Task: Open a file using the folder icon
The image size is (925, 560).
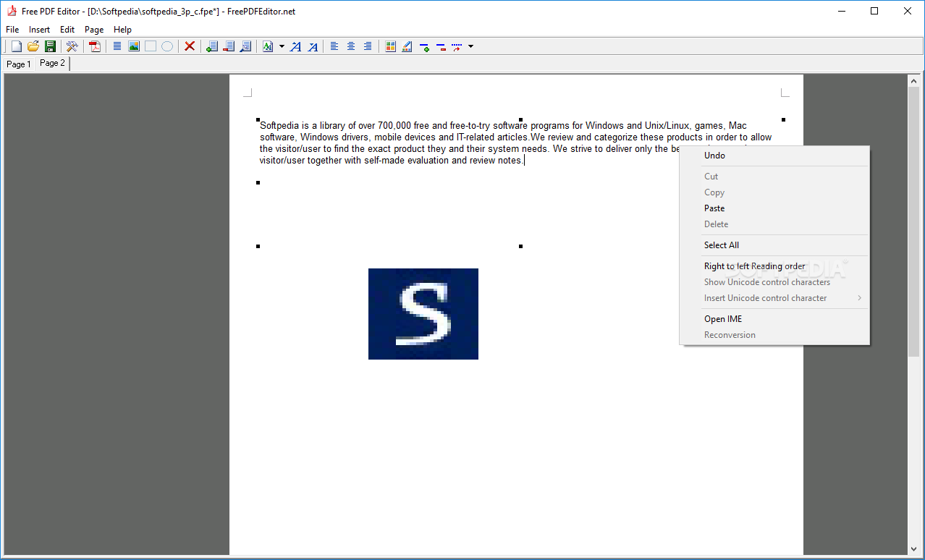Action: 33,46
